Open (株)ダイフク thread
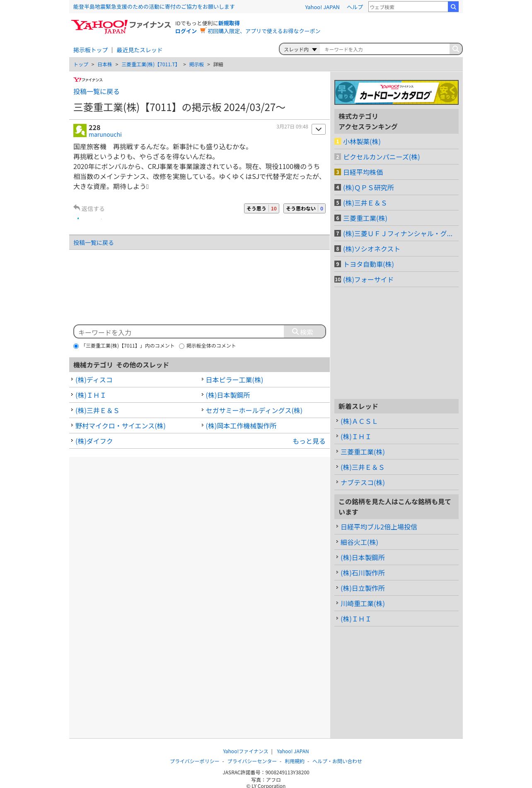Image resolution: width=532 pixels, height=788 pixels. 94,441
